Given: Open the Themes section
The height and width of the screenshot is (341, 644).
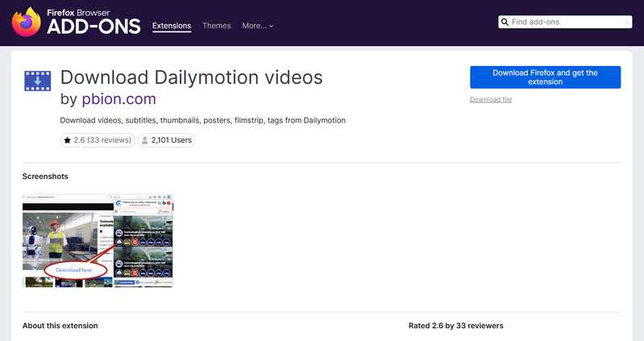Looking at the screenshot, I should pyautogui.click(x=217, y=26).
